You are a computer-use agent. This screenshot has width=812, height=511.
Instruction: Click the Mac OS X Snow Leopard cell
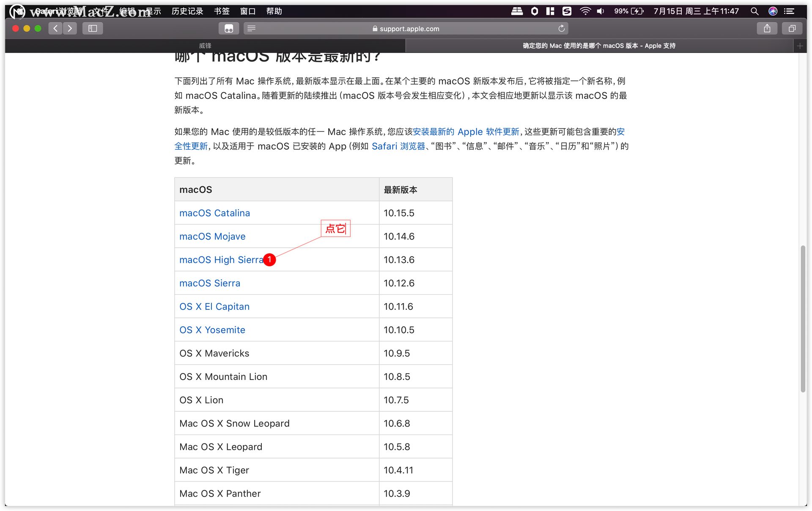coord(277,424)
